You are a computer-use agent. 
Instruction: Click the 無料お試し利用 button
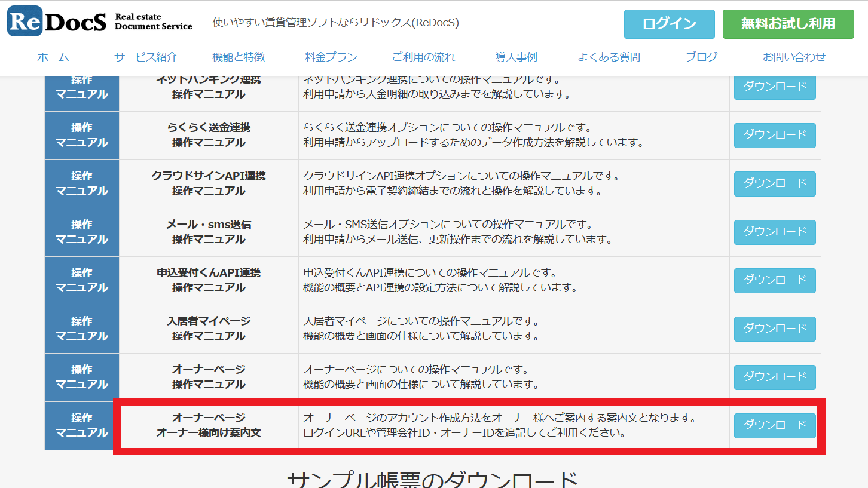[788, 24]
